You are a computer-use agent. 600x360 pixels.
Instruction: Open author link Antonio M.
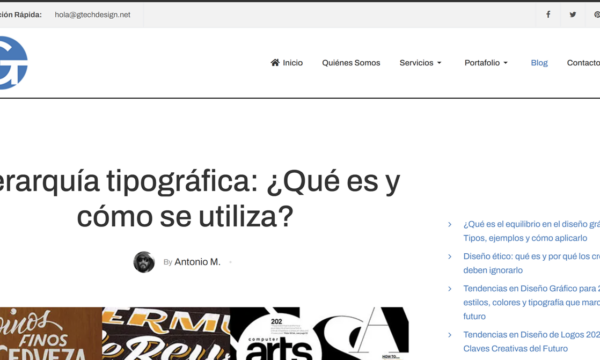click(x=197, y=262)
